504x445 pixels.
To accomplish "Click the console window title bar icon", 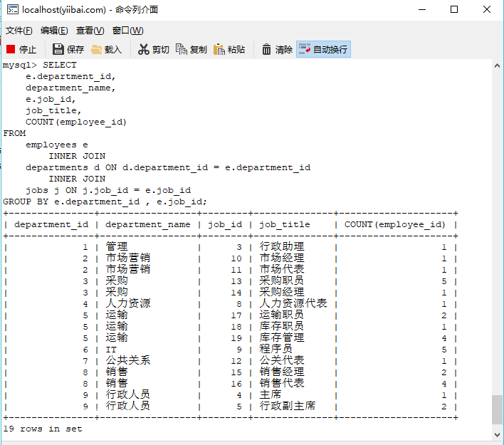I will pos(13,10).
